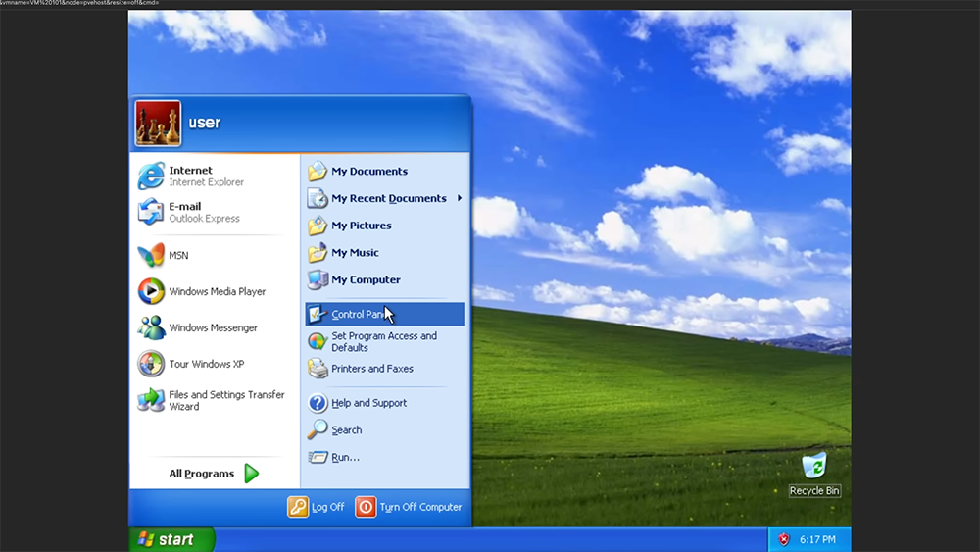The width and height of the screenshot is (980, 552).
Task: Click the Printers and Faxes icon
Action: tap(318, 369)
